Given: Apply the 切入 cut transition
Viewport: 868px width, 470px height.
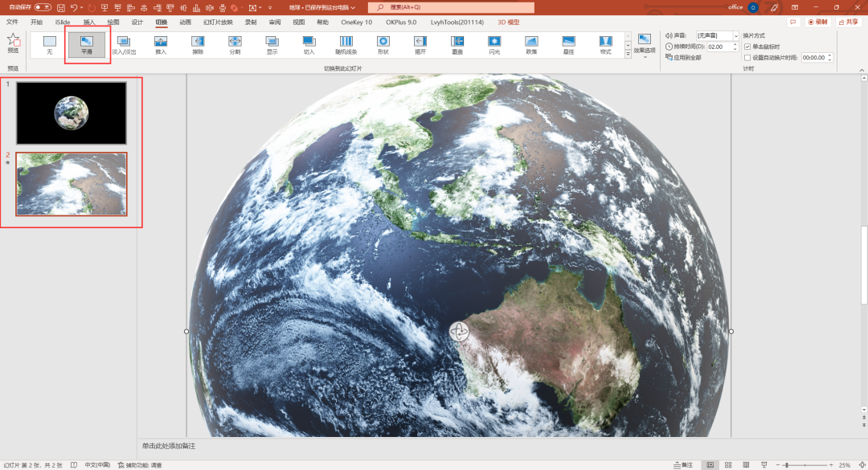Looking at the screenshot, I should pos(309,45).
